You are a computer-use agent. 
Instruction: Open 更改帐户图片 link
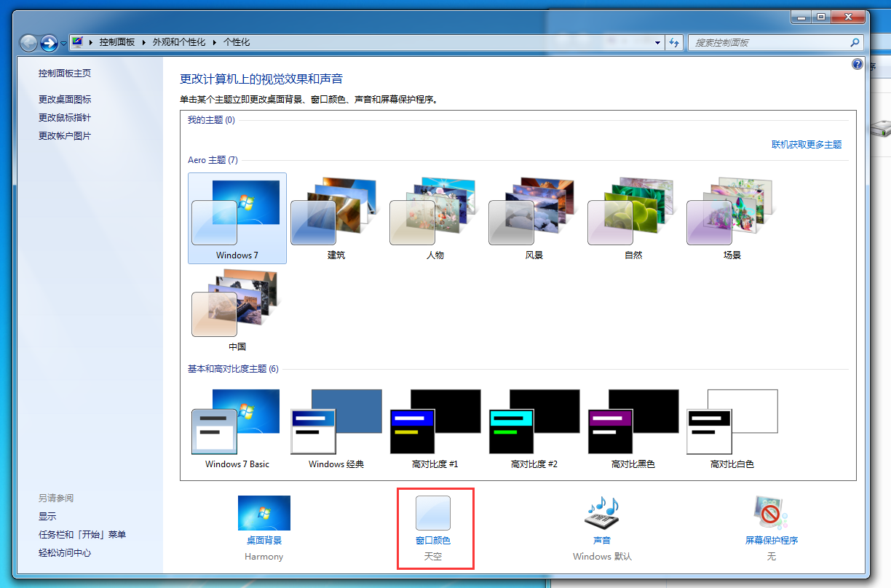click(65, 136)
